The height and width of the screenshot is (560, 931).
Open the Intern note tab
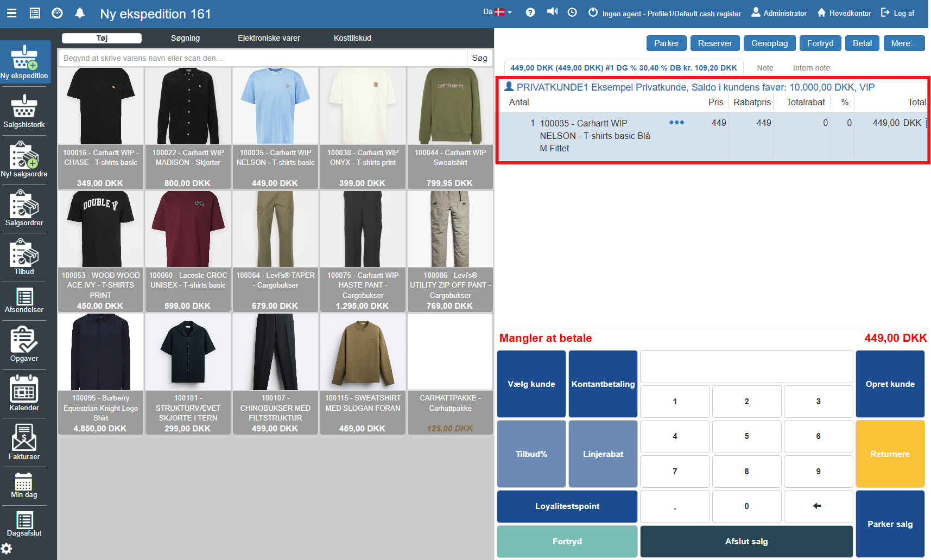pyautogui.click(x=811, y=68)
